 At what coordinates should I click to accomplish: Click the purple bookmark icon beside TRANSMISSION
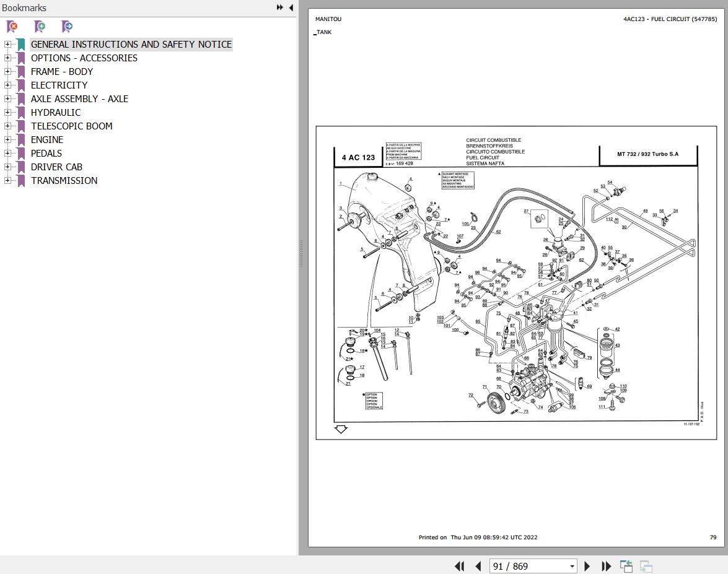point(21,181)
